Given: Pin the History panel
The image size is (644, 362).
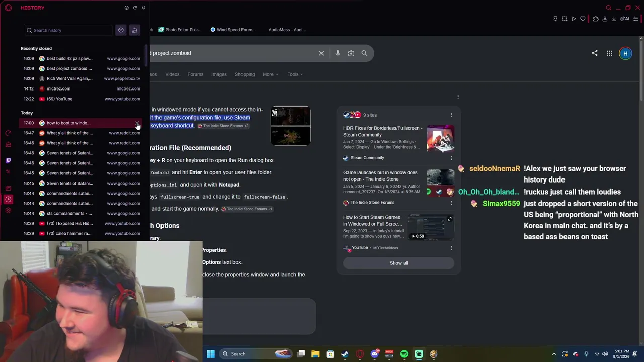Looking at the screenshot, I should pos(143,8).
